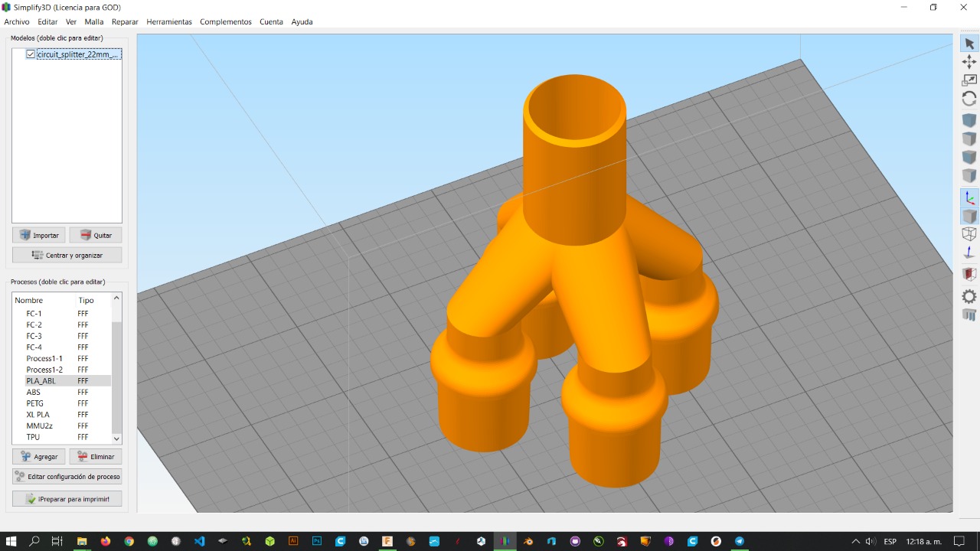Open Telegram from the taskbar
The image size is (980, 551).
(739, 541)
